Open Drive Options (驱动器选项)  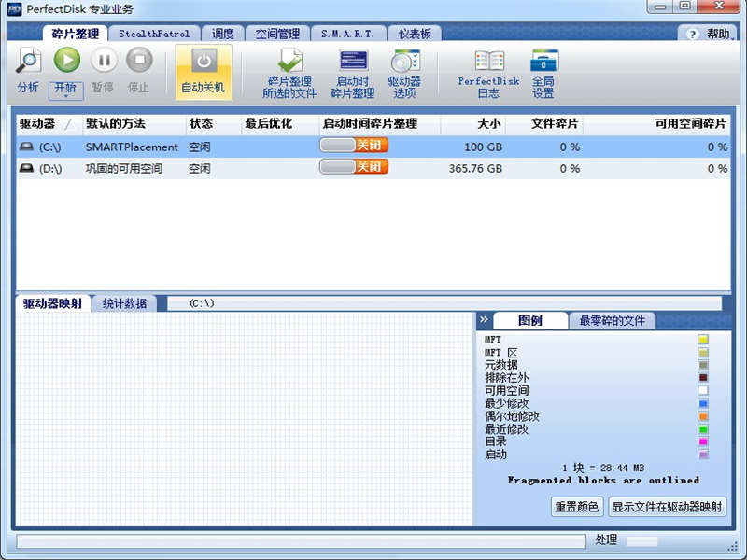pos(404,73)
